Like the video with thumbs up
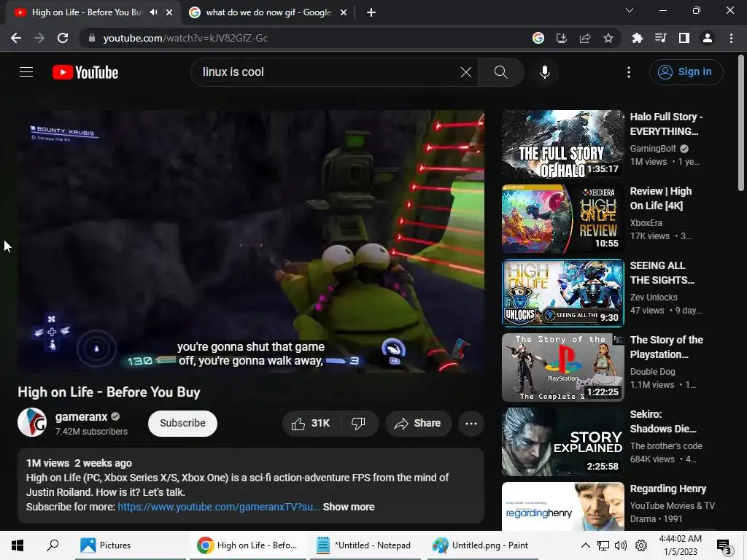 (311, 424)
